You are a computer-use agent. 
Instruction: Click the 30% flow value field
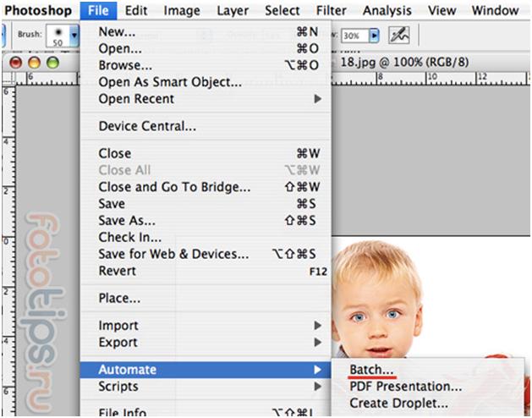click(x=354, y=36)
